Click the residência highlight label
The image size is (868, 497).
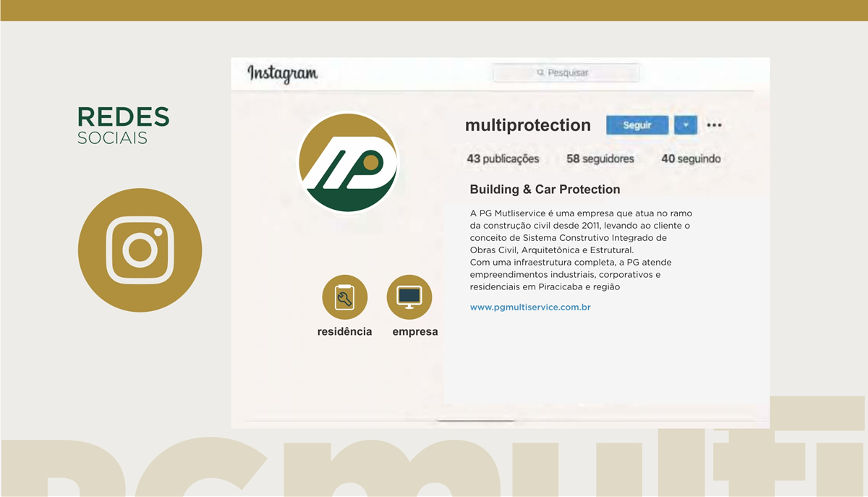click(x=345, y=332)
